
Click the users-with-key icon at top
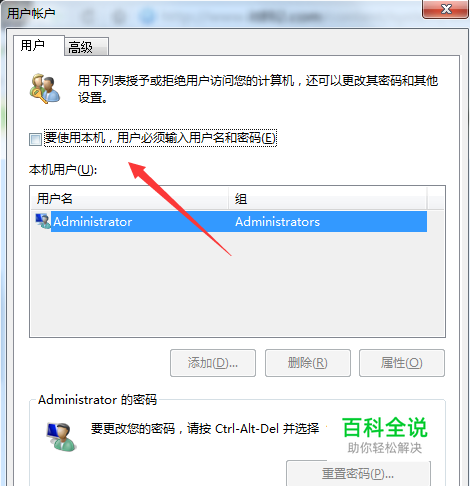tap(45, 89)
